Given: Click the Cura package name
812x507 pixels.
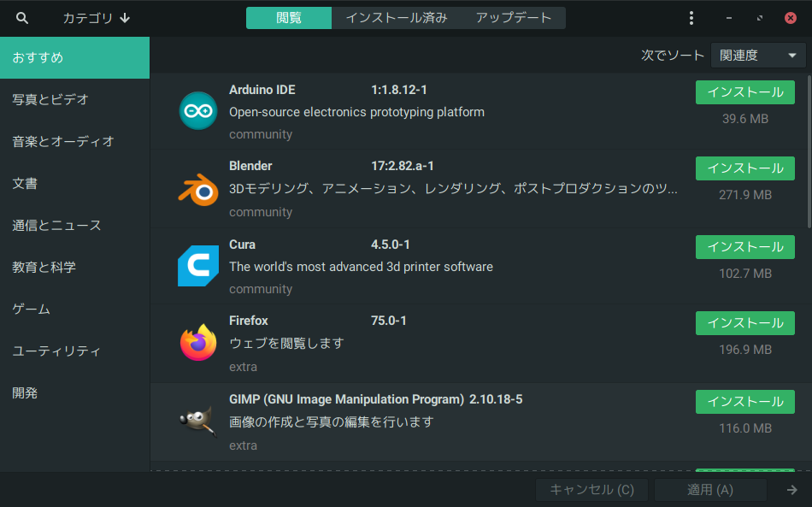Looking at the screenshot, I should [x=242, y=245].
